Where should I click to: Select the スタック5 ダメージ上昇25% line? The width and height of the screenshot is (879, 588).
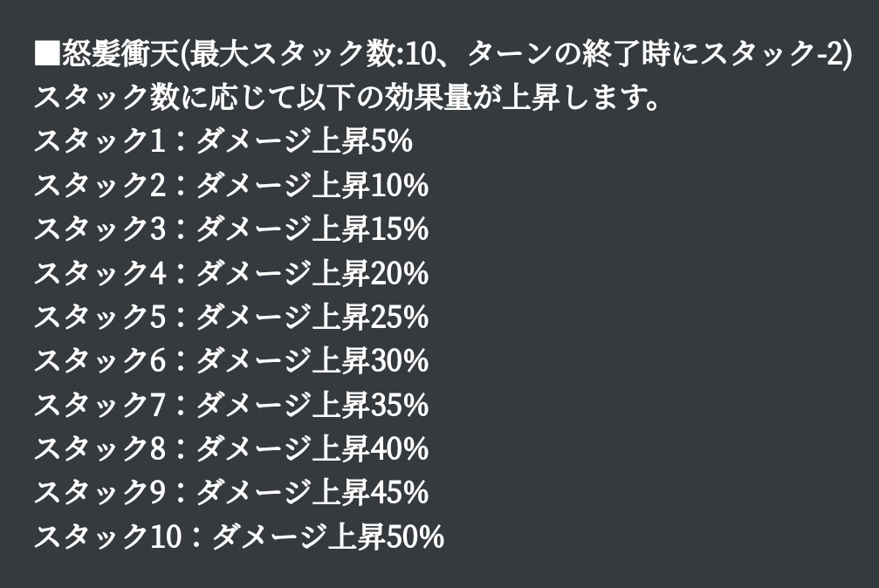(x=231, y=318)
